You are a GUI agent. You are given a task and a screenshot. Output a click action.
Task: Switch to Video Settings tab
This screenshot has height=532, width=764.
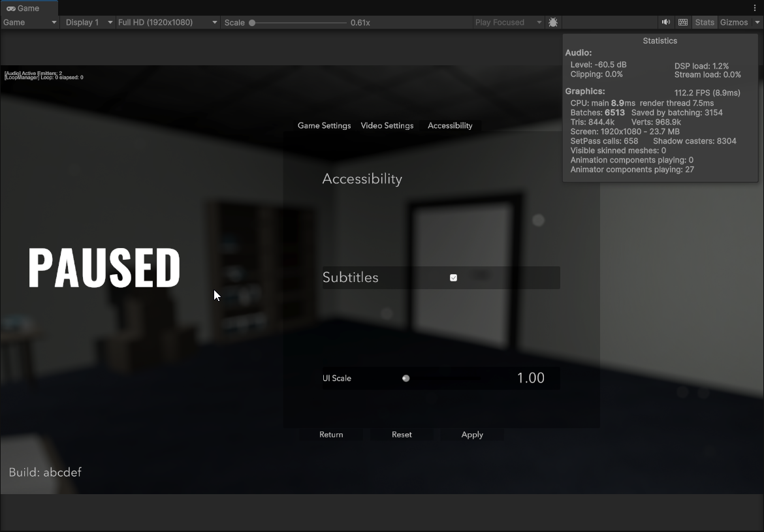(387, 126)
